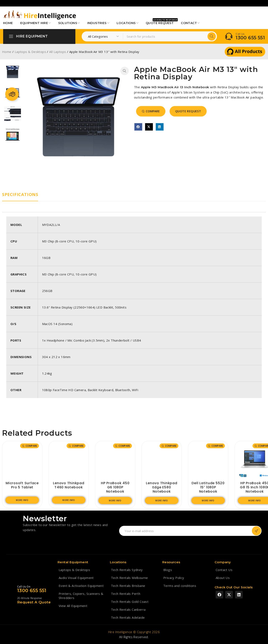Share product on Facebook icon
Image resolution: width=268 pixels, height=644 pixels.
coord(138,127)
